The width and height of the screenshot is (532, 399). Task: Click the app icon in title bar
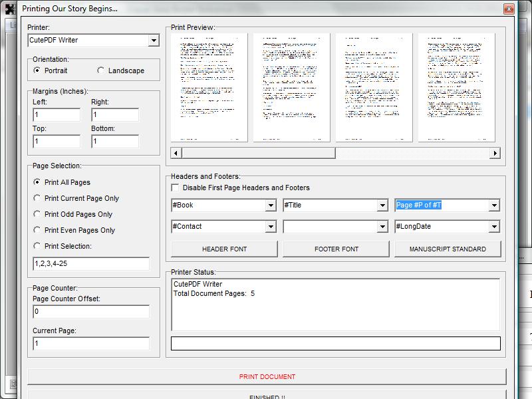pyautogui.click(x=10, y=9)
